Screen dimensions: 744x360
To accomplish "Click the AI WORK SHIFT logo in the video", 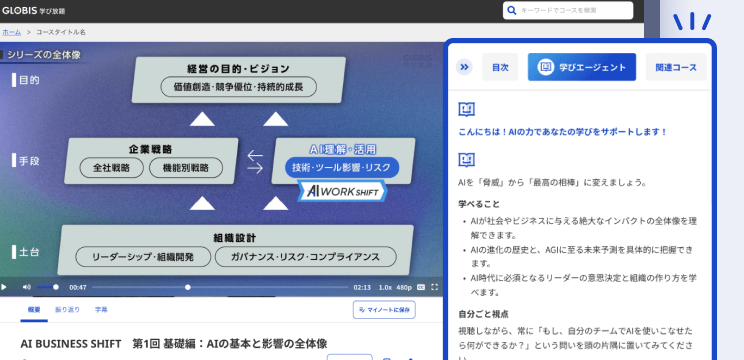I will [x=343, y=191].
